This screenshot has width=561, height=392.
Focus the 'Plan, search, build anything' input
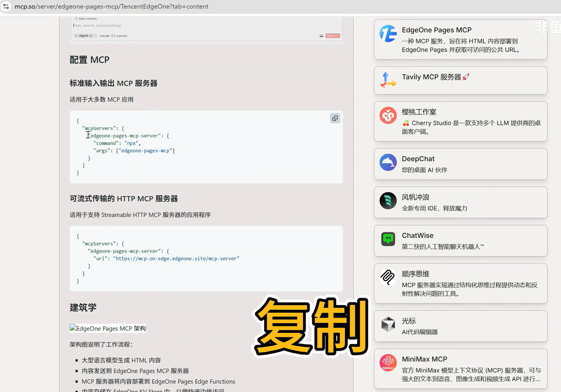(x=153, y=26)
